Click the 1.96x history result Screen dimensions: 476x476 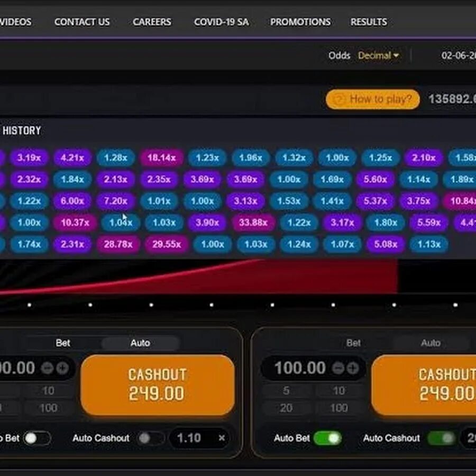click(251, 158)
